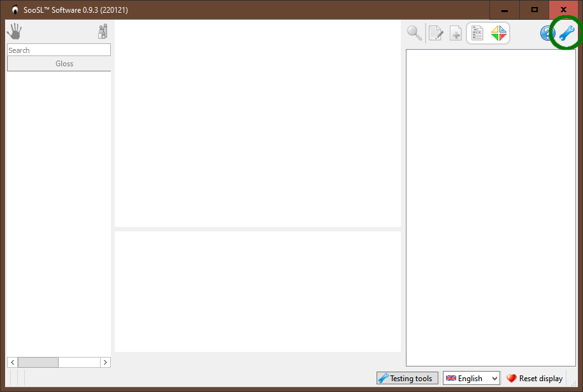Click the SooSL application title bar icon
Screen dimensions: 583x392
point(15,10)
